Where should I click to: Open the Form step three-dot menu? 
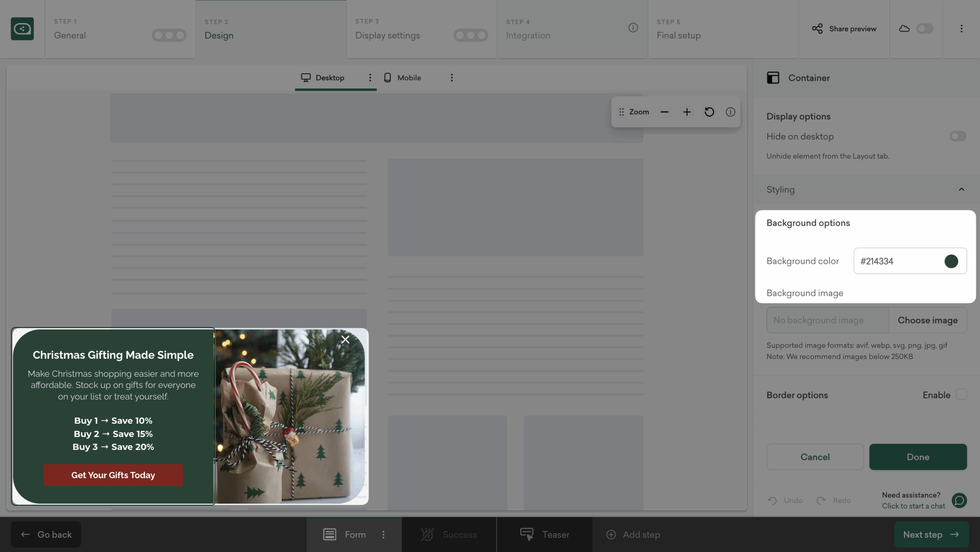383,534
